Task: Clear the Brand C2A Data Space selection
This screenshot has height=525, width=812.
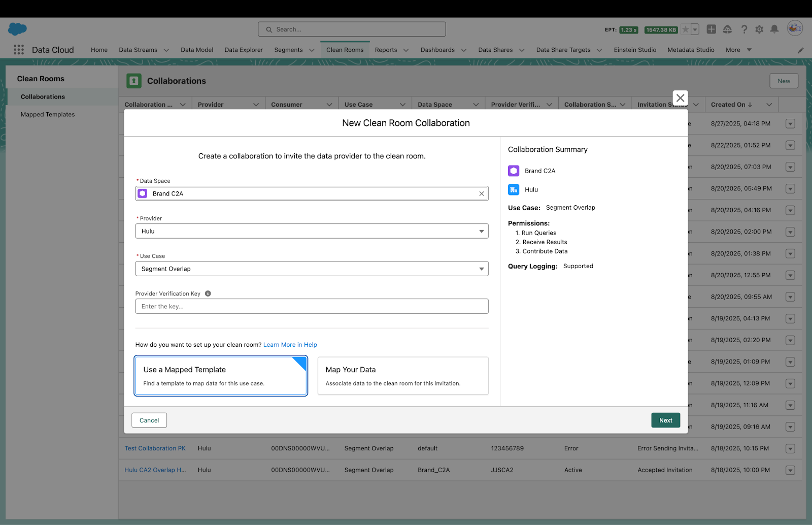Action: (482, 193)
